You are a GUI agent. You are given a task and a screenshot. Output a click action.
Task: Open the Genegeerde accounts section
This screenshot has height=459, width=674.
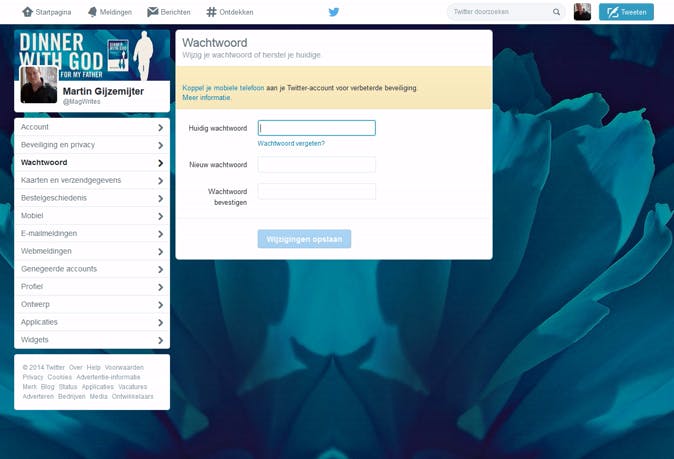(x=92, y=269)
